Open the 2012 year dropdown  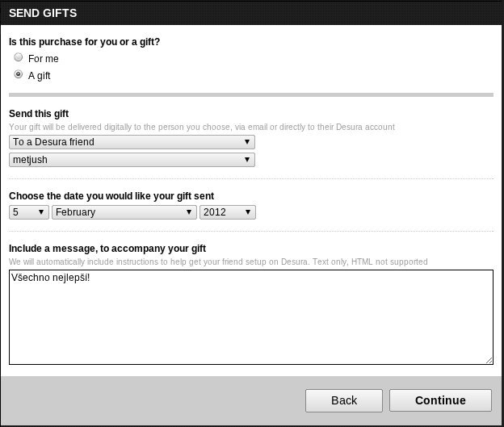pyautogui.click(x=227, y=212)
